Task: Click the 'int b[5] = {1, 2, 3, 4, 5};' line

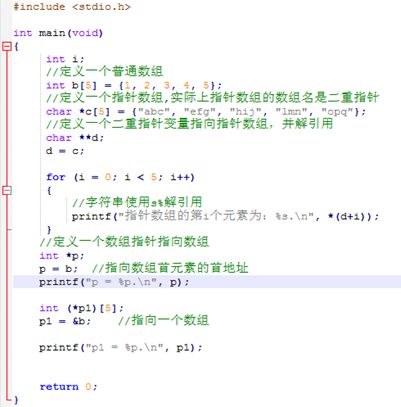Action: click(134, 85)
